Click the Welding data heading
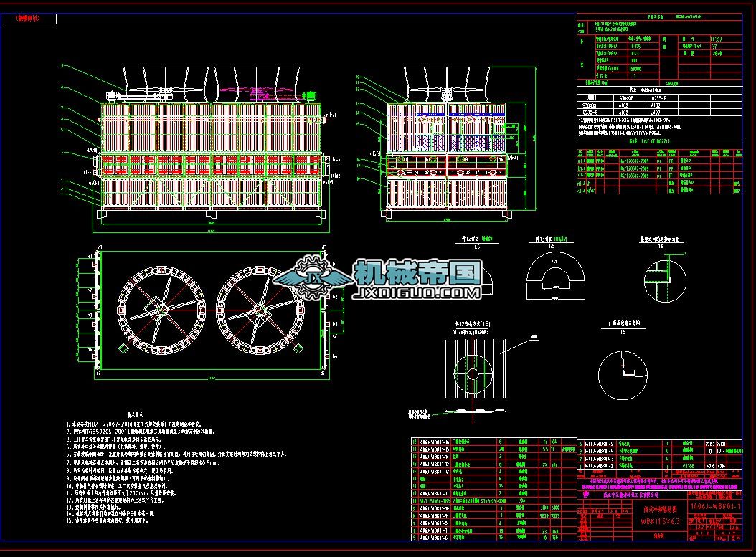 click(645, 90)
